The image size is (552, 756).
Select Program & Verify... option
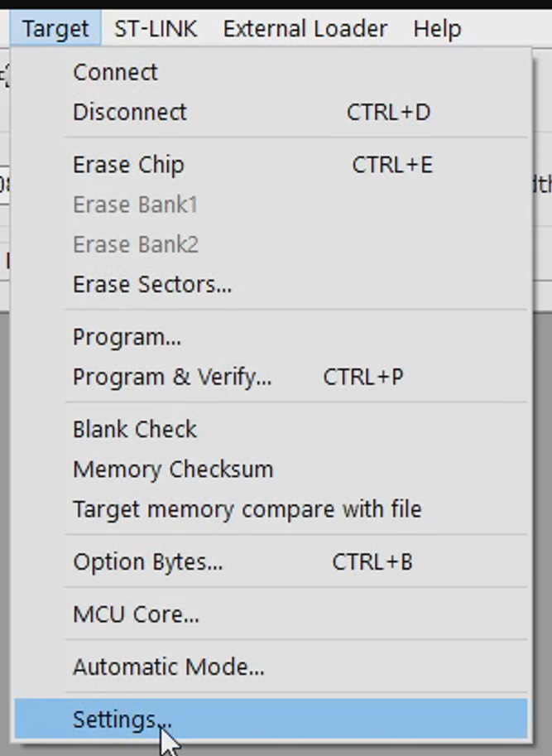[x=172, y=377]
